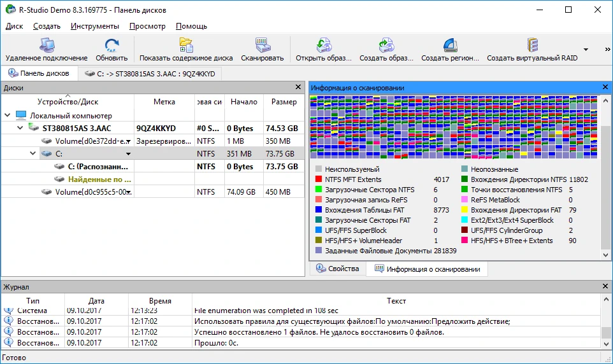The height and width of the screenshot is (364, 613).
Task: Open the dropdown arrow on C: row
Action: coord(128,154)
